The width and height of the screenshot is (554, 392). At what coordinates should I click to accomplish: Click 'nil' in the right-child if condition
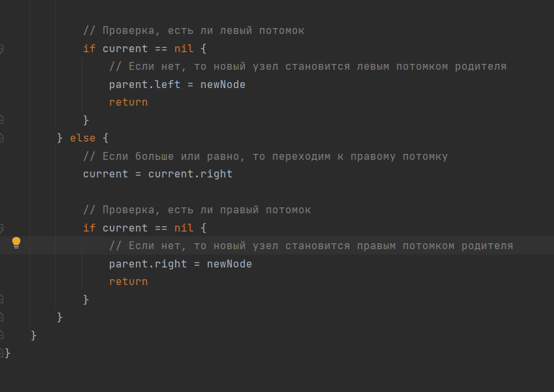tap(183, 228)
